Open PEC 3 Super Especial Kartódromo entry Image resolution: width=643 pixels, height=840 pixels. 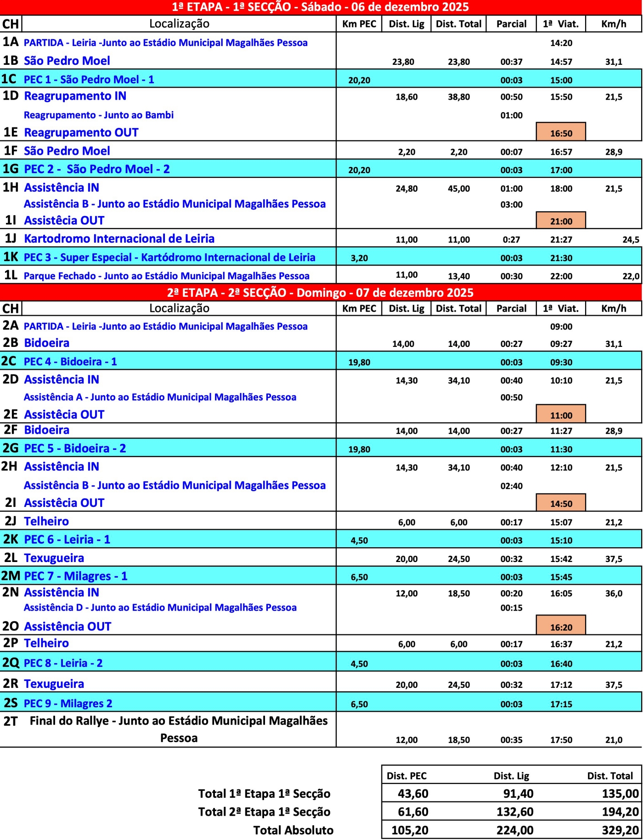[169, 257]
